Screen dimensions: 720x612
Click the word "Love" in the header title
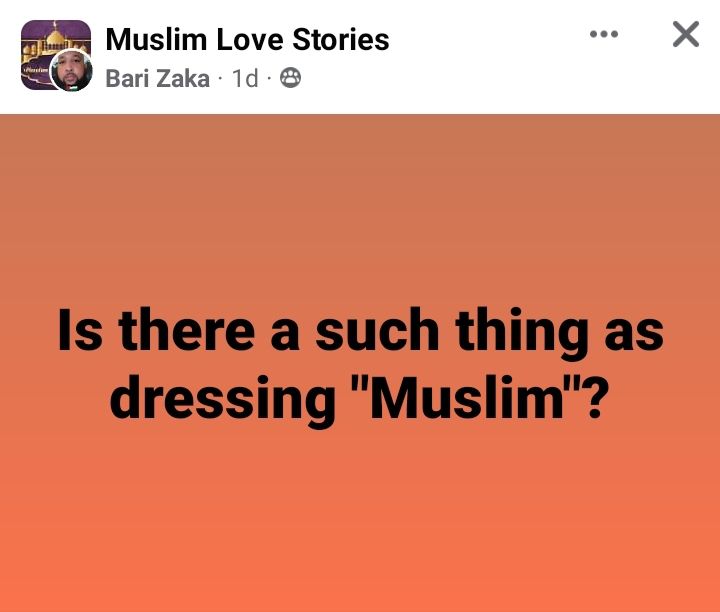click(242, 39)
